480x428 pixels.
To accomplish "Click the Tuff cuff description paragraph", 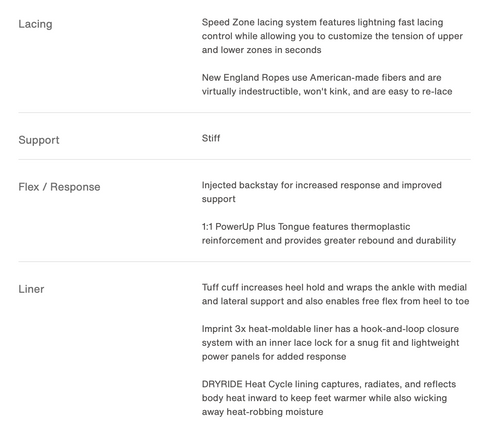I will (335, 294).
